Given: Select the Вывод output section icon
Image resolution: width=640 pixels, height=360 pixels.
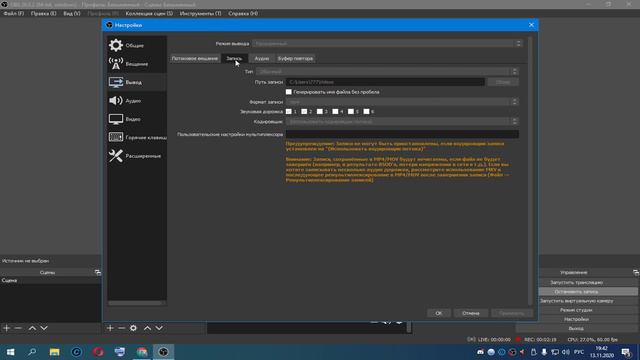Looking at the screenshot, I should point(116,82).
